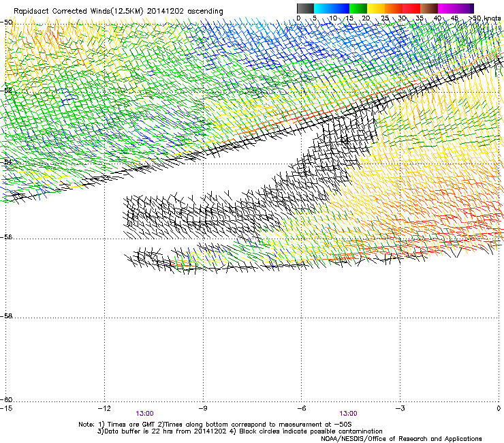The height and width of the screenshot is (443, 504).
Task: Click latitude label -58
Action: pos(6,316)
